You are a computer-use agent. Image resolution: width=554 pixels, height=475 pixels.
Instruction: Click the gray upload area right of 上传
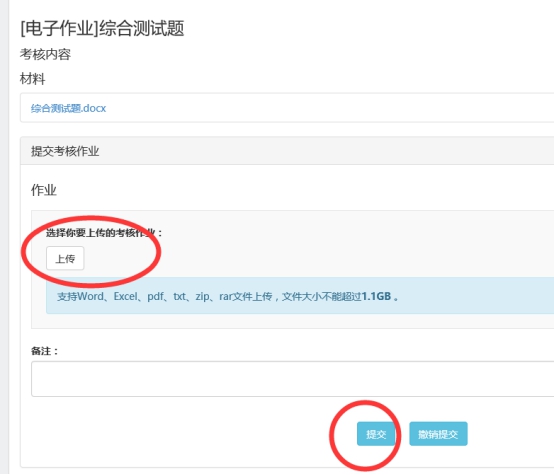(318, 258)
